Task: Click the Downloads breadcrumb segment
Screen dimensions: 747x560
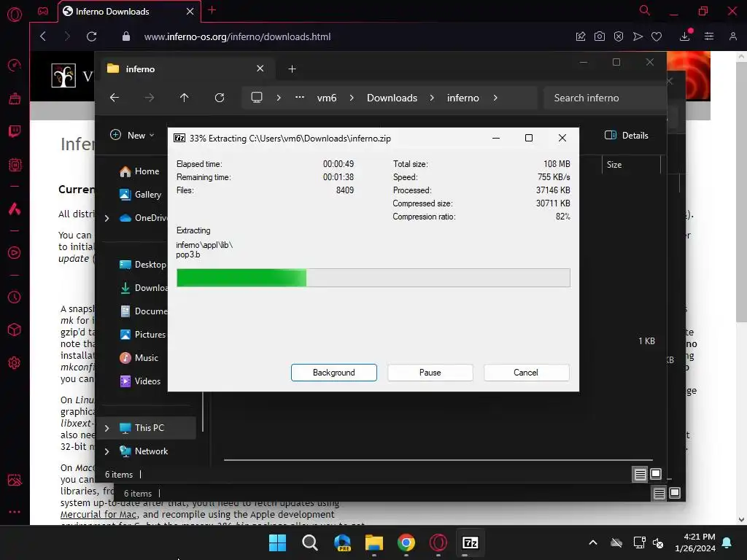Action: pos(392,98)
